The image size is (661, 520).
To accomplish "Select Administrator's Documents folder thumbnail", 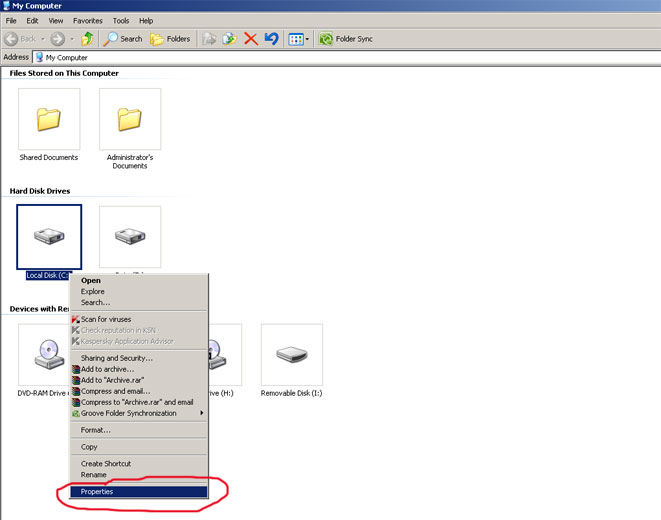I will 130,119.
